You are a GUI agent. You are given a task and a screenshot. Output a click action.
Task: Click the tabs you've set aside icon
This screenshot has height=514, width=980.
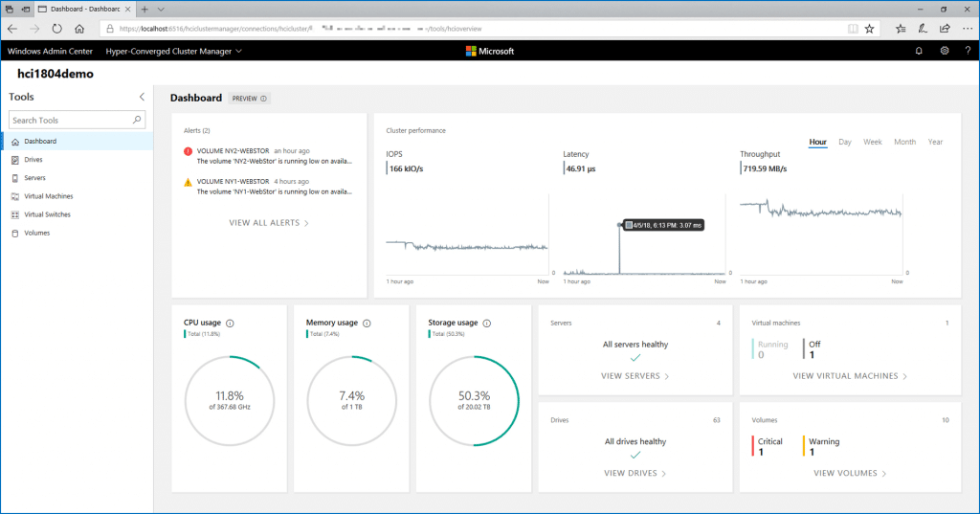pos(10,10)
